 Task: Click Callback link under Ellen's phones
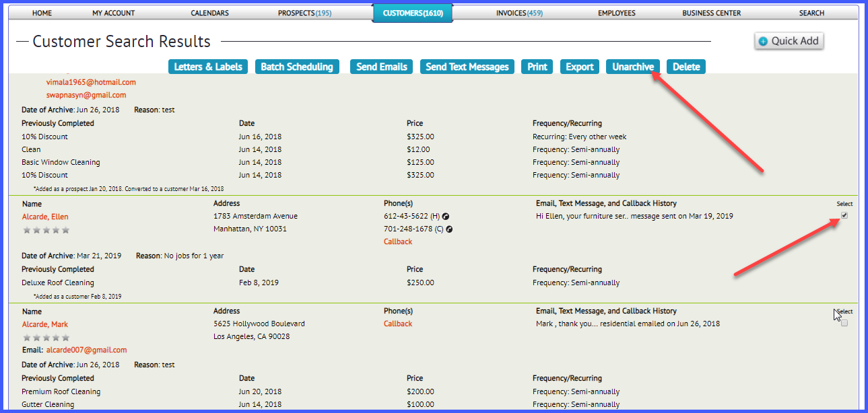(398, 241)
